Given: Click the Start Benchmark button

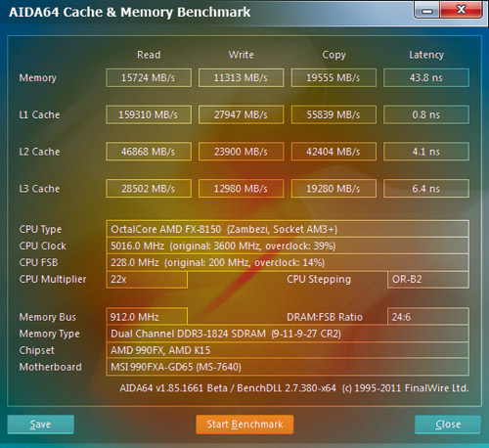Looking at the screenshot, I should (244, 425).
